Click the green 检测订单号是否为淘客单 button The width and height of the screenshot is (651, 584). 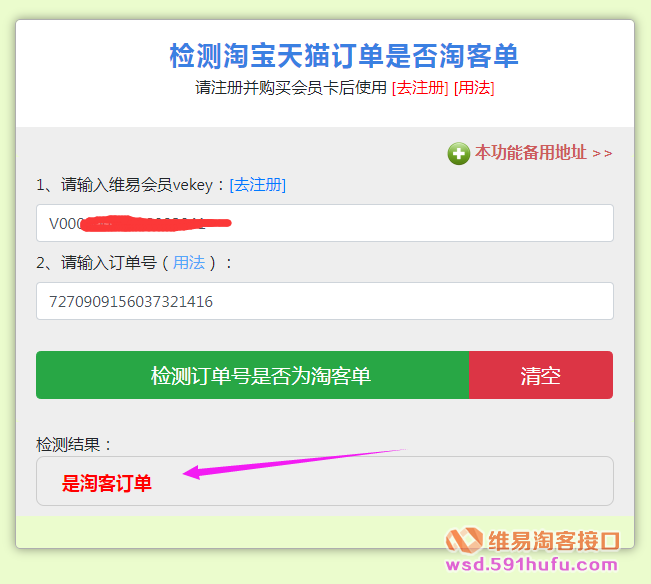252,375
